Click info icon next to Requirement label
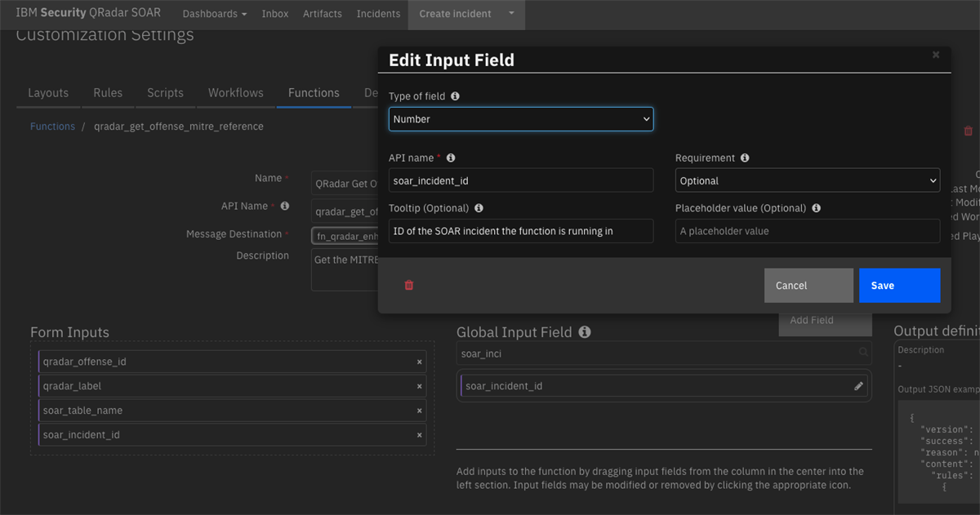The height and width of the screenshot is (515, 980). [x=745, y=158]
